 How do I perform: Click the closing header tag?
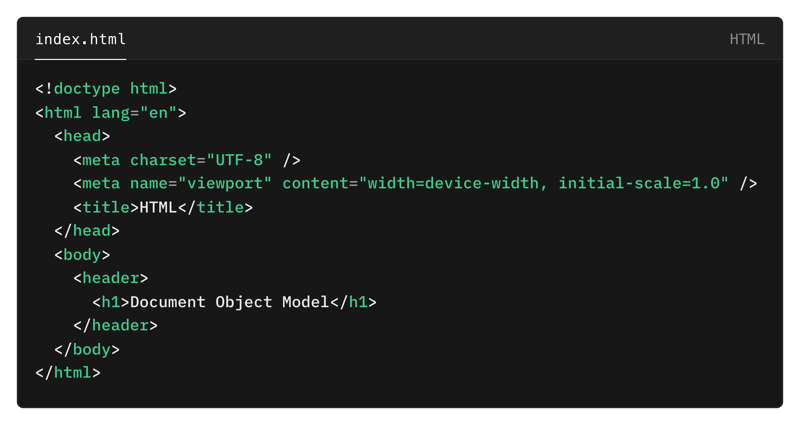[115, 326]
